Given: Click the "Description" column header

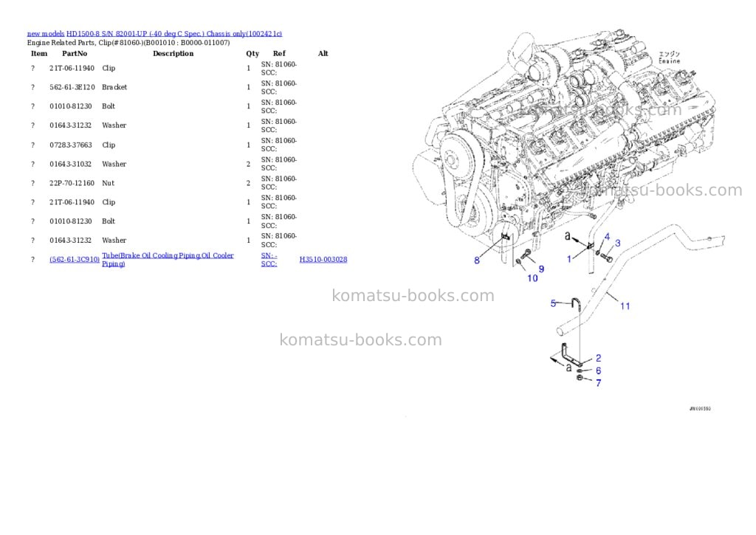Looking at the screenshot, I should point(173,53).
